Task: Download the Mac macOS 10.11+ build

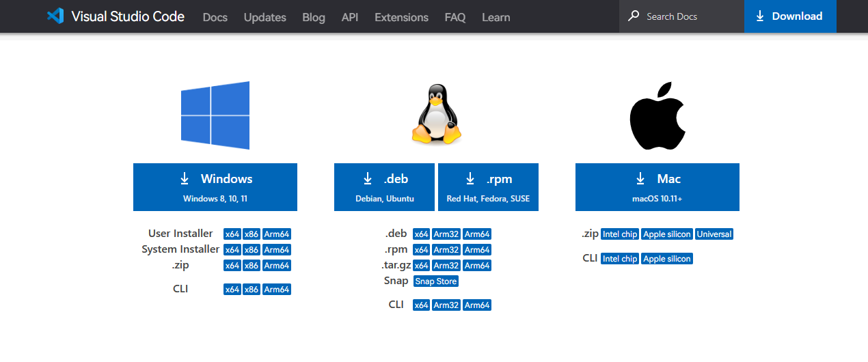Action: (657, 187)
